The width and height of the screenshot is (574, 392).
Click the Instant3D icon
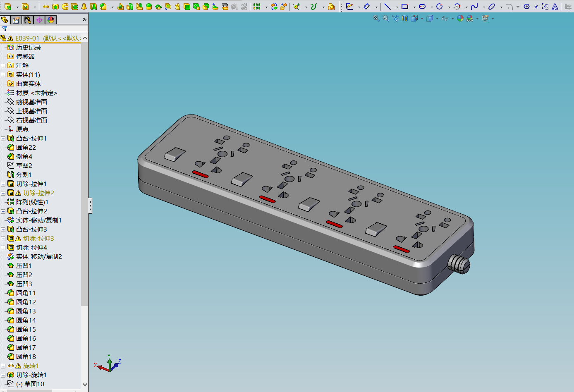pyautogui.click(x=331, y=7)
